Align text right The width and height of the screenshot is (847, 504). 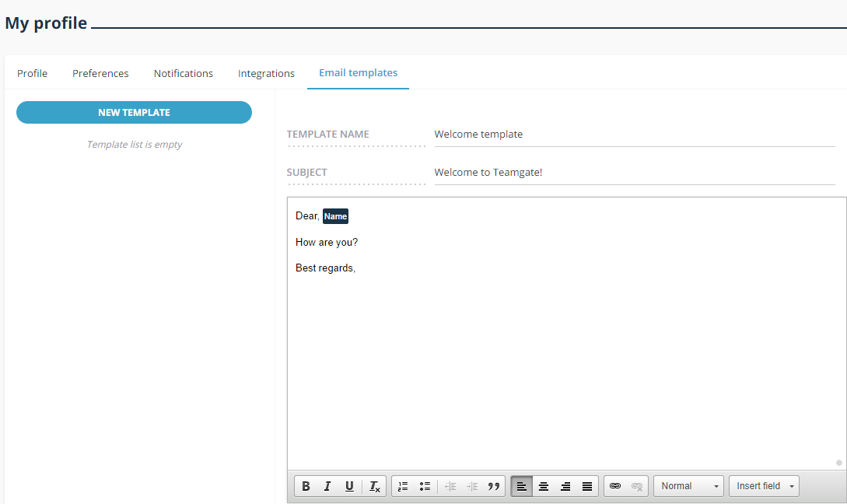tap(565, 486)
